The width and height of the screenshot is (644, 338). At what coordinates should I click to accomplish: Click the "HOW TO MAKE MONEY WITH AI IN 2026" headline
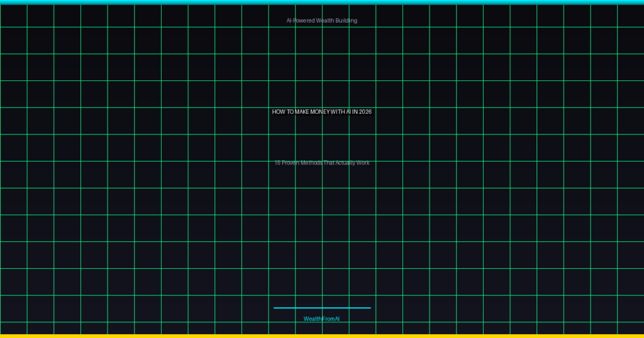[x=321, y=112]
